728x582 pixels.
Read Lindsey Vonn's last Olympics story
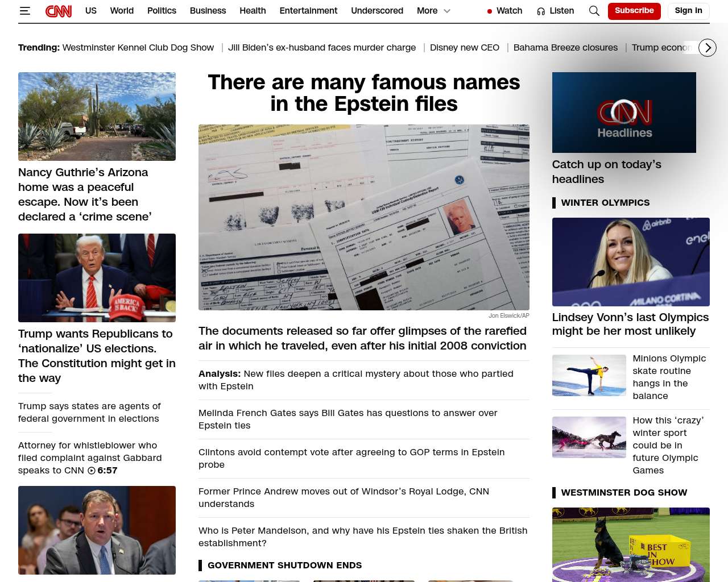pyautogui.click(x=631, y=324)
